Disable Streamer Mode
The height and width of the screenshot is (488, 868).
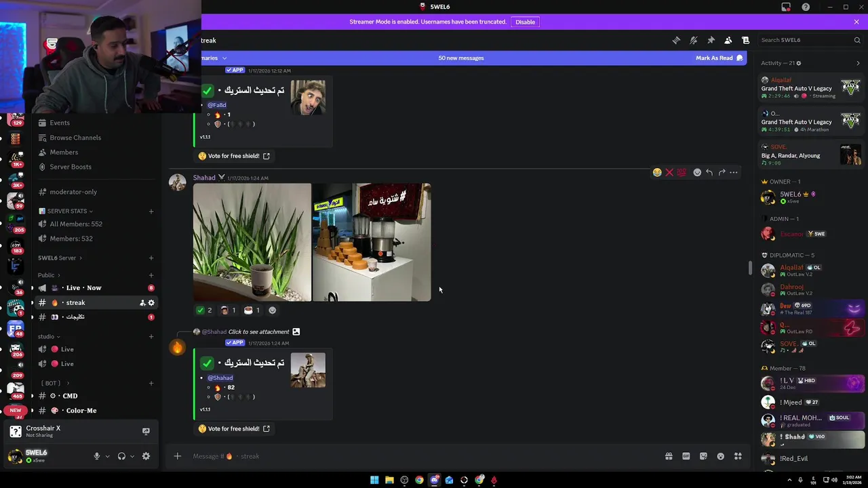click(525, 22)
